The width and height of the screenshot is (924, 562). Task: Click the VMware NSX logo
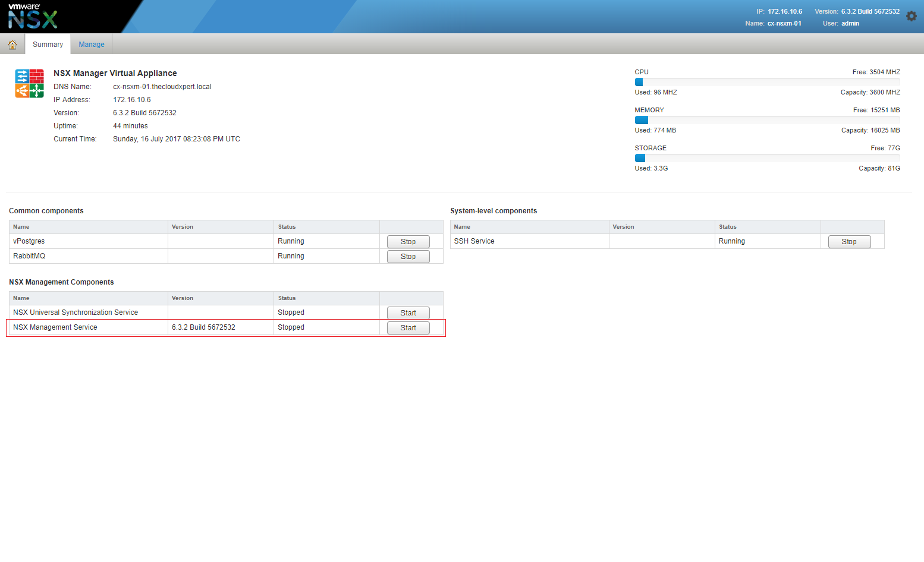click(33, 17)
